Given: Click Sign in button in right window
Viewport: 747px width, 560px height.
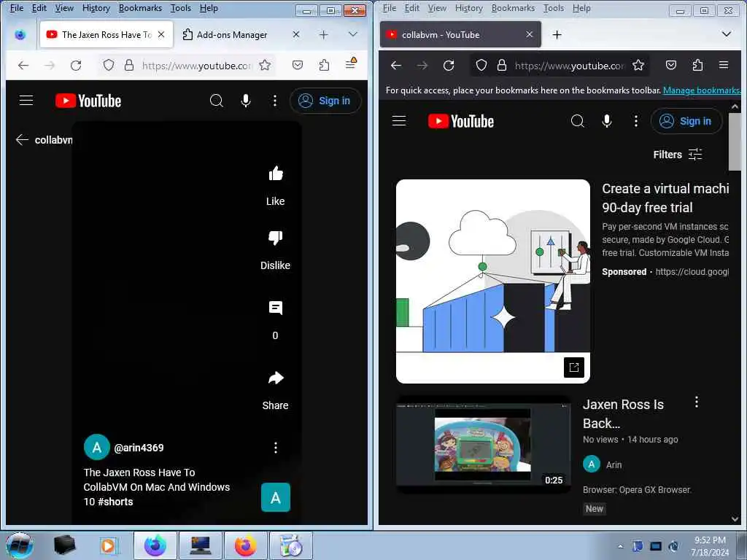Looking at the screenshot, I should click(x=686, y=121).
